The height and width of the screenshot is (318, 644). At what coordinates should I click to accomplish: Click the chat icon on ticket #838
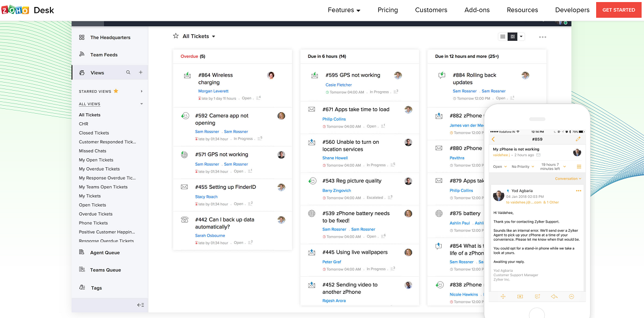(440, 285)
